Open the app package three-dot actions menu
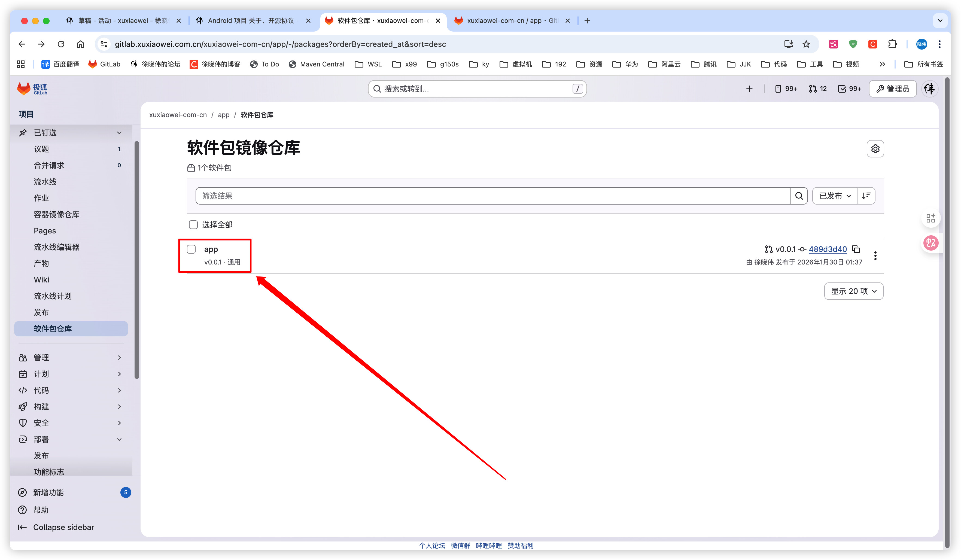961x560 pixels. click(875, 255)
